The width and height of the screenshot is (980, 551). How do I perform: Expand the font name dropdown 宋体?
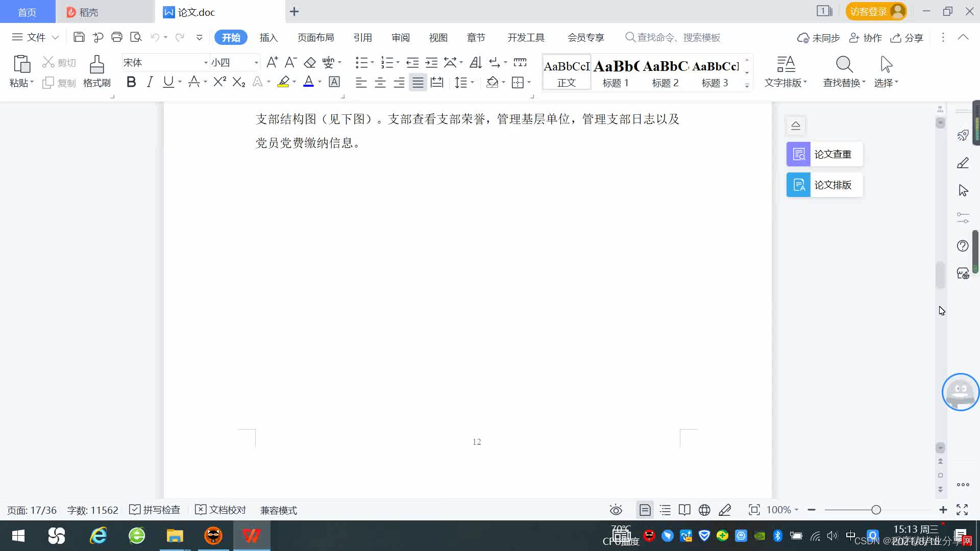206,63
